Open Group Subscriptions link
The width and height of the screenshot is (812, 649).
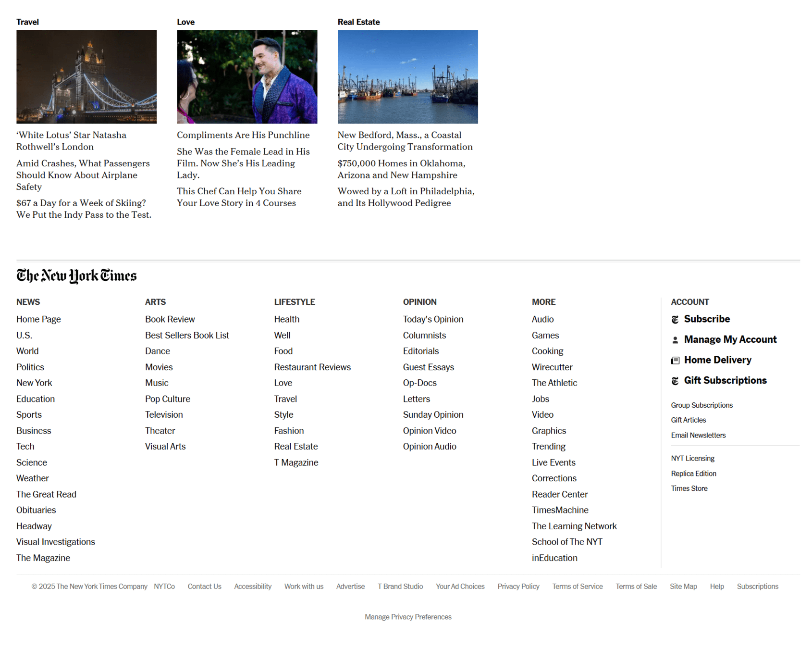(701, 405)
